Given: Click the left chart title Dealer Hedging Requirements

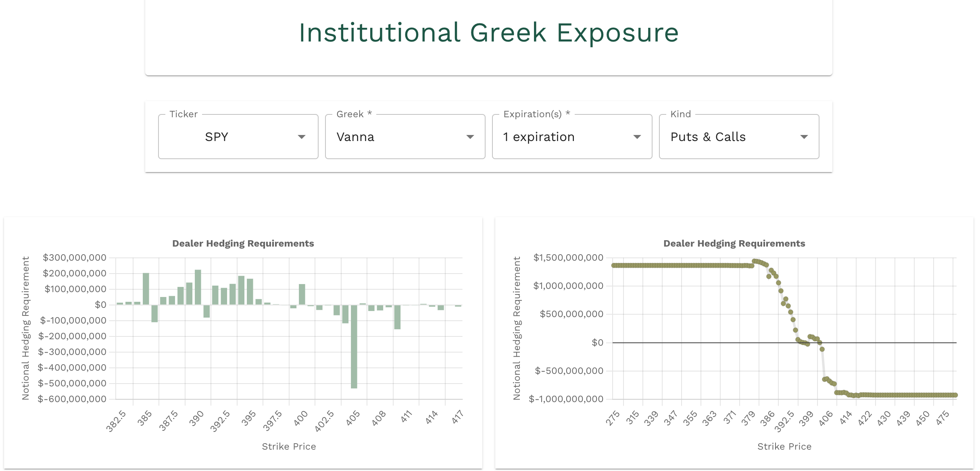Looking at the screenshot, I should pos(243,243).
